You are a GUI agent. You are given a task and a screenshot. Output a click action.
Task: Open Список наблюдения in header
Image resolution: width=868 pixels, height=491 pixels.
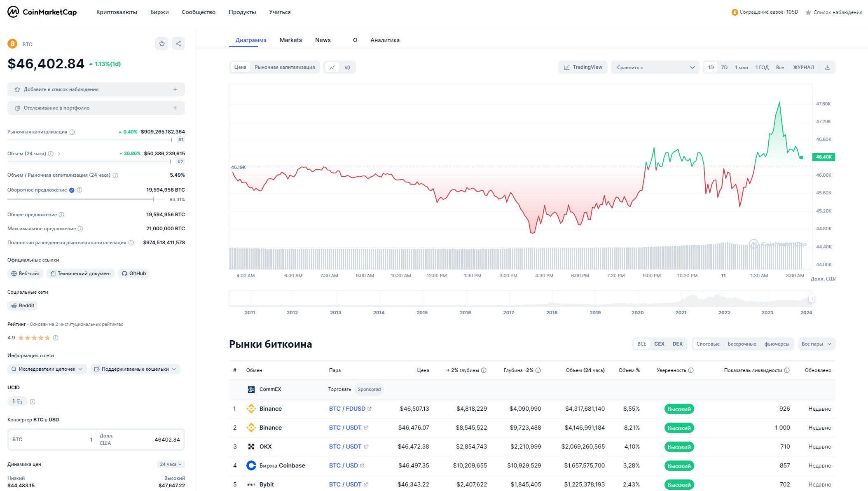[834, 12]
